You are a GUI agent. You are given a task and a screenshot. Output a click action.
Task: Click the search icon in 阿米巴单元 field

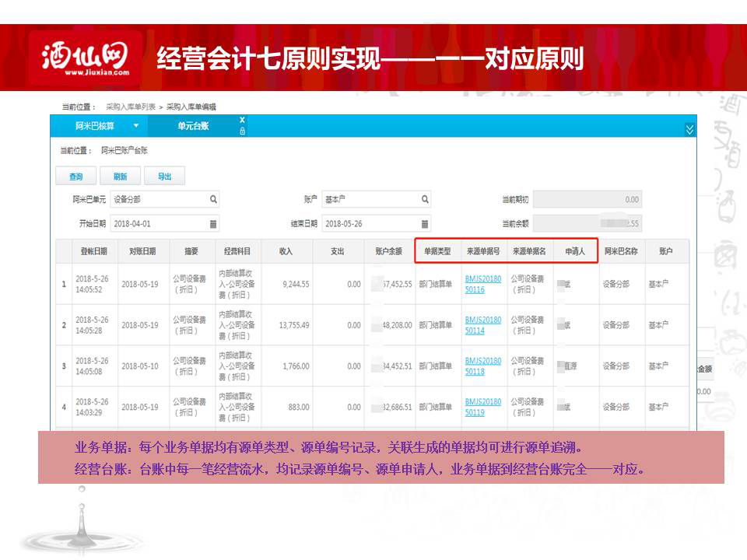tap(214, 200)
